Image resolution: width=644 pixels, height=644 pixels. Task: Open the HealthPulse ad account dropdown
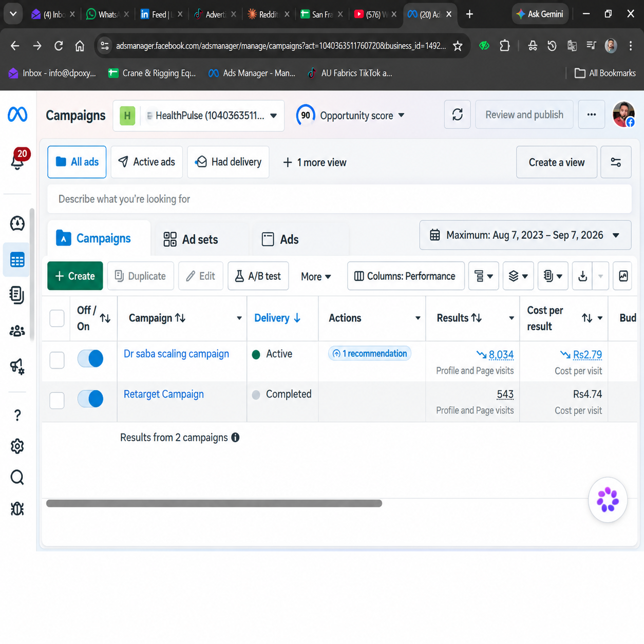[199, 116]
